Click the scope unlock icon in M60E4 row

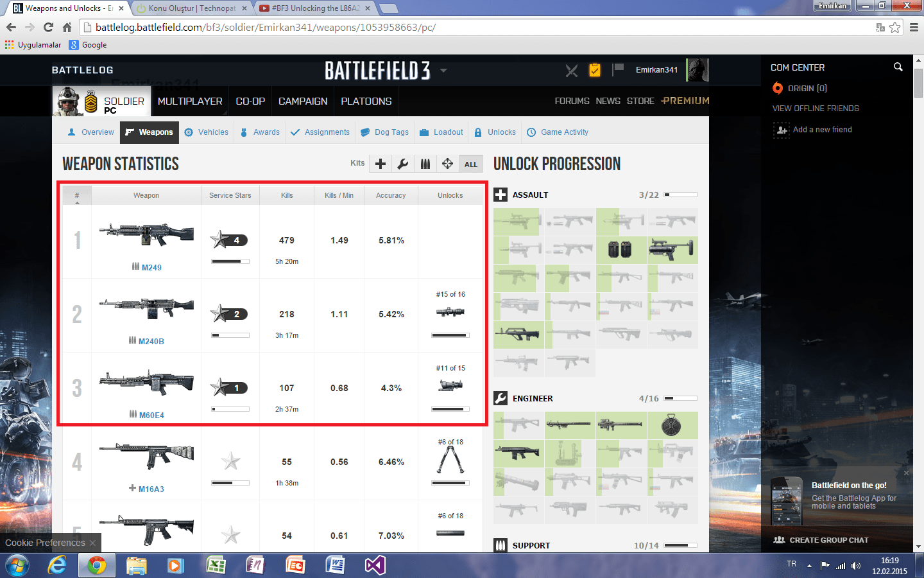pyautogui.click(x=450, y=385)
